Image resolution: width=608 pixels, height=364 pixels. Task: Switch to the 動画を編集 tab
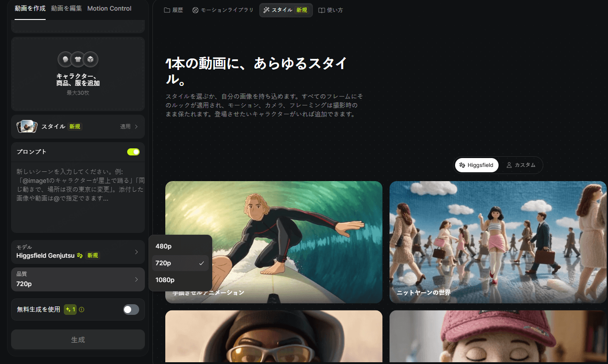[x=66, y=8]
